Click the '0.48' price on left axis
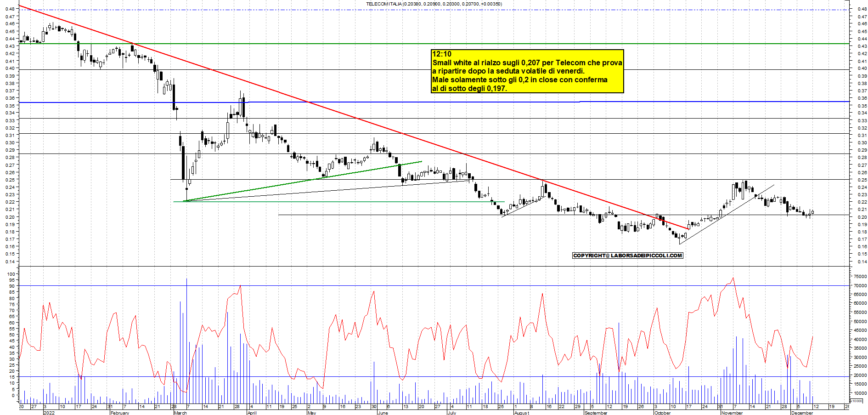868x415 pixels. (10, 9)
